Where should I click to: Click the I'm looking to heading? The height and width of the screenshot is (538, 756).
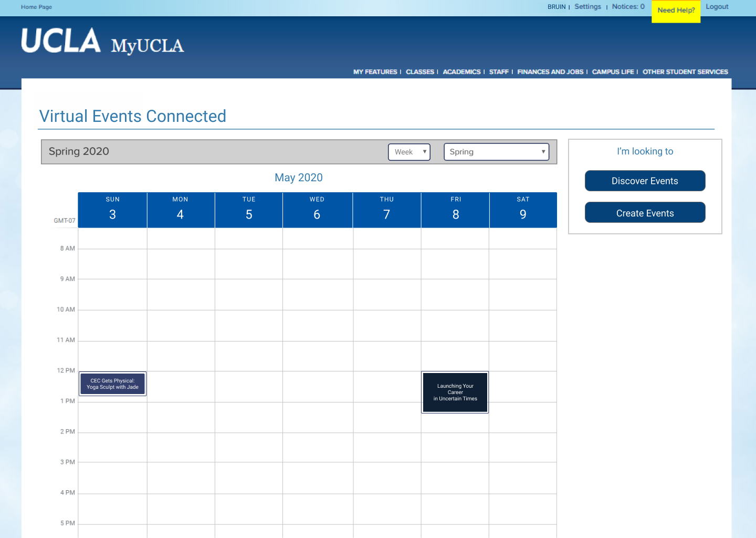(645, 151)
